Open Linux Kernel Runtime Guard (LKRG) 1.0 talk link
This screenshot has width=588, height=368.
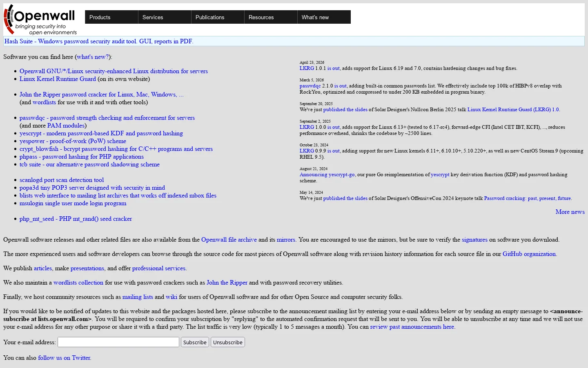pyautogui.click(x=513, y=110)
